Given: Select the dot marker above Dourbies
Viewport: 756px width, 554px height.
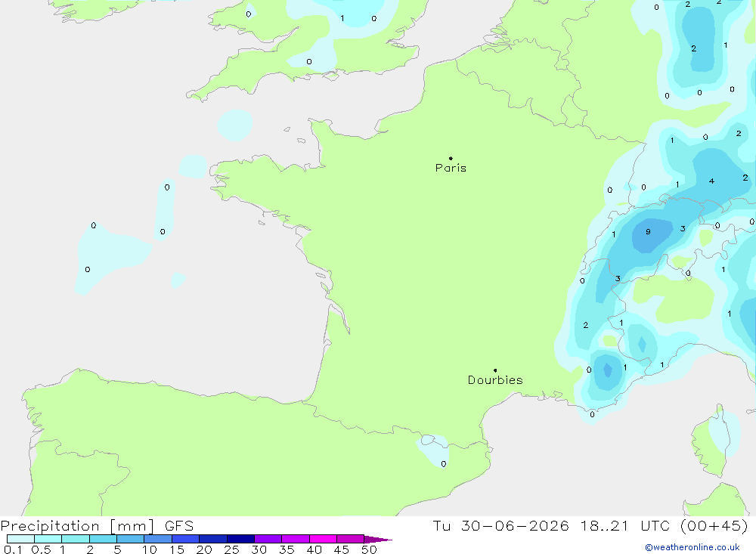Looking at the screenshot, I should pos(495,370).
